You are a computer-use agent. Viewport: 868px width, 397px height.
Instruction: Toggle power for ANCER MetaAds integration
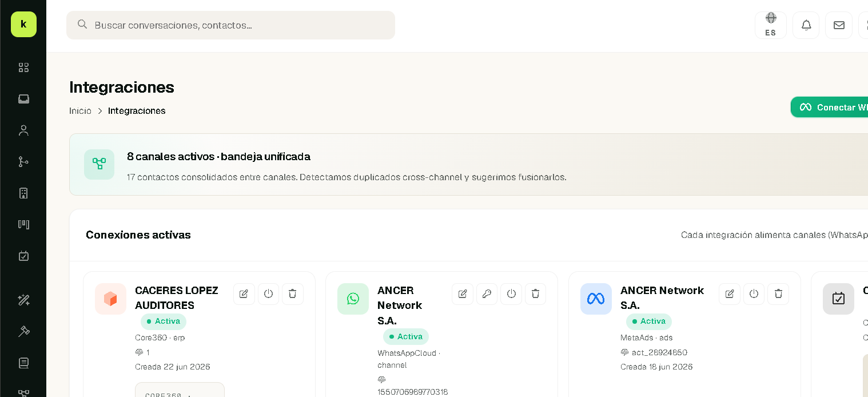point(754,294)
